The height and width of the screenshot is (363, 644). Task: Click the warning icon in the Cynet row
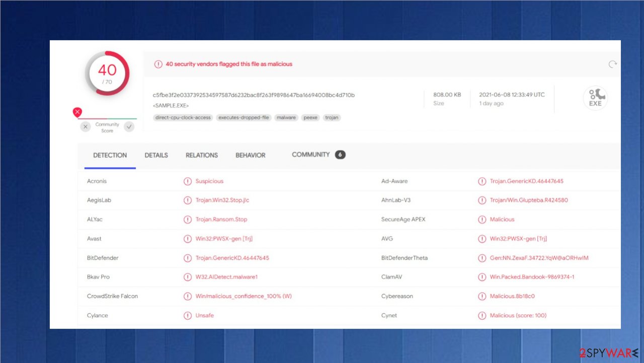point(482,315)
